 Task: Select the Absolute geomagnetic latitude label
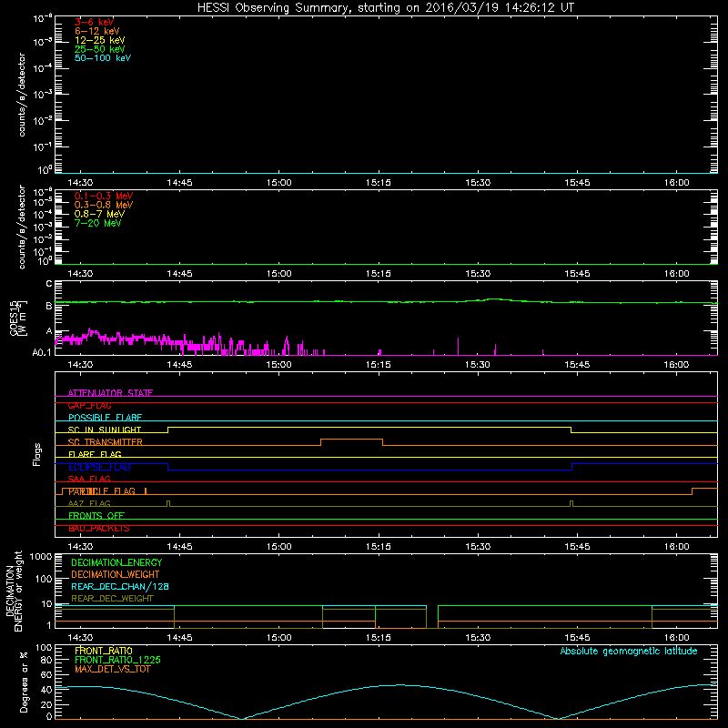click(629, 652)
